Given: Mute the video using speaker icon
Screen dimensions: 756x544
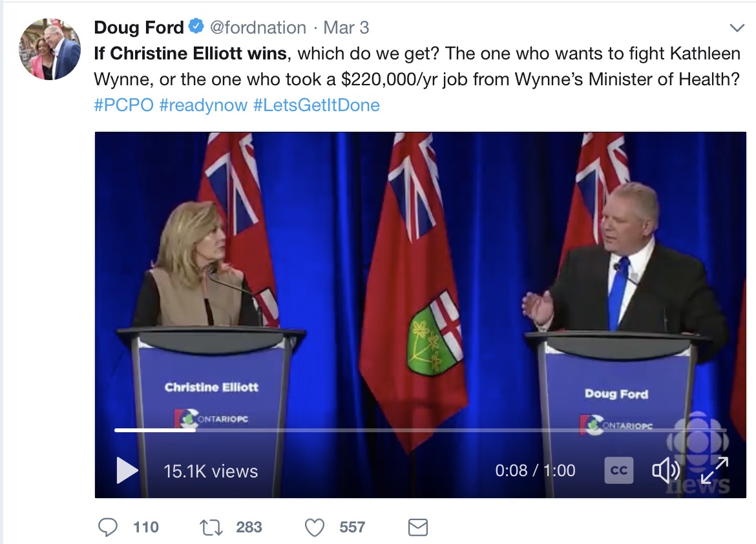Looking at the screenshot, I should [x=666, y=470].
